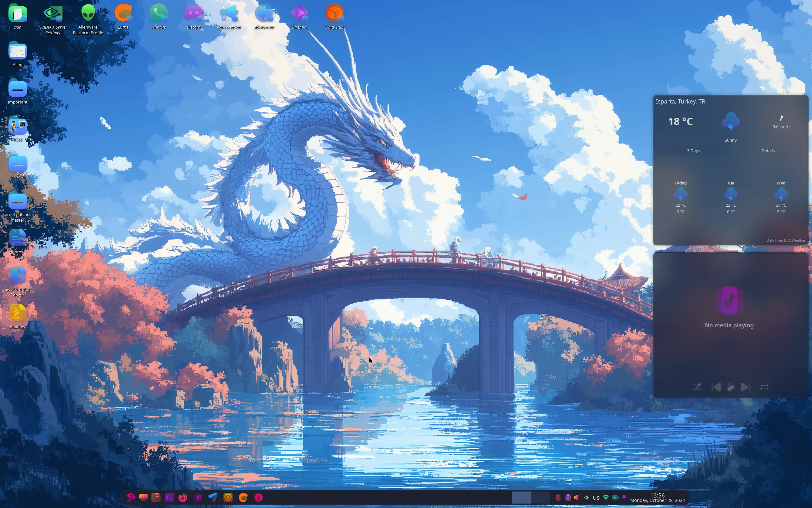Launch Brave browser from the panel

coord(228,497)
